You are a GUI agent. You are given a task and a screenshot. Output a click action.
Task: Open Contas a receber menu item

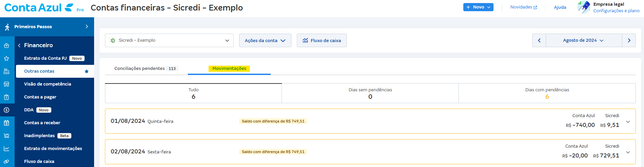[x=55, y=123]
